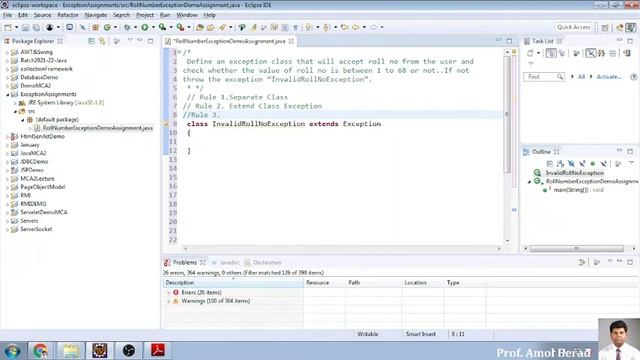The height and width of the screenshot is (360, 640).
Task: Click Windows Start button
Action: (12, 351)
